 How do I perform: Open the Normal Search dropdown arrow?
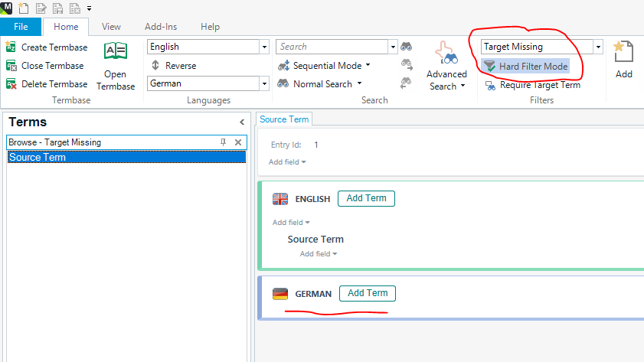360,83
